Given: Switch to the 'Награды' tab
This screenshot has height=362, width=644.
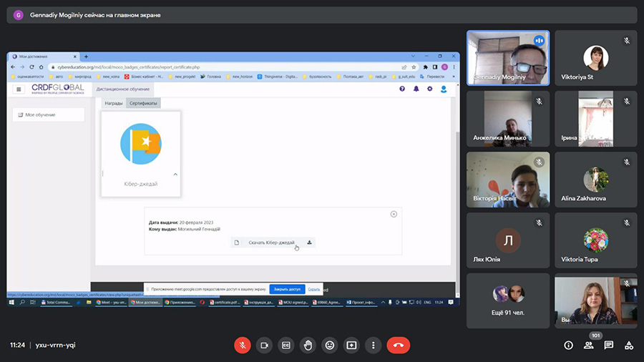Looking at the screenshot, I should (114, 104).
